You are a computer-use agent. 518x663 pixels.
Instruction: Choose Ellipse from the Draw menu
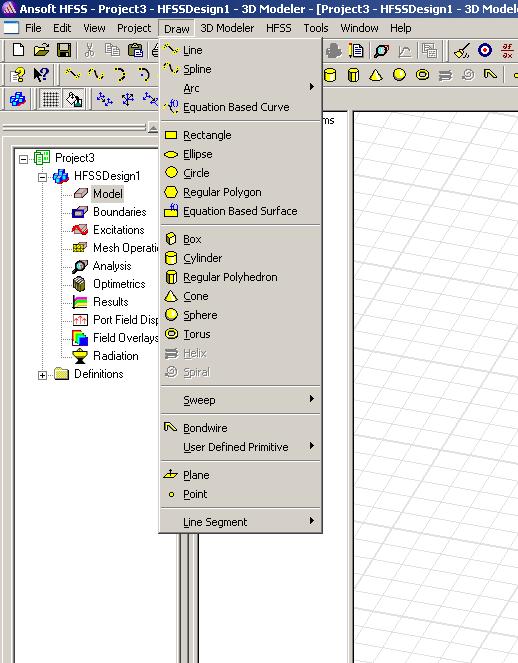click(x=240, y=154)
